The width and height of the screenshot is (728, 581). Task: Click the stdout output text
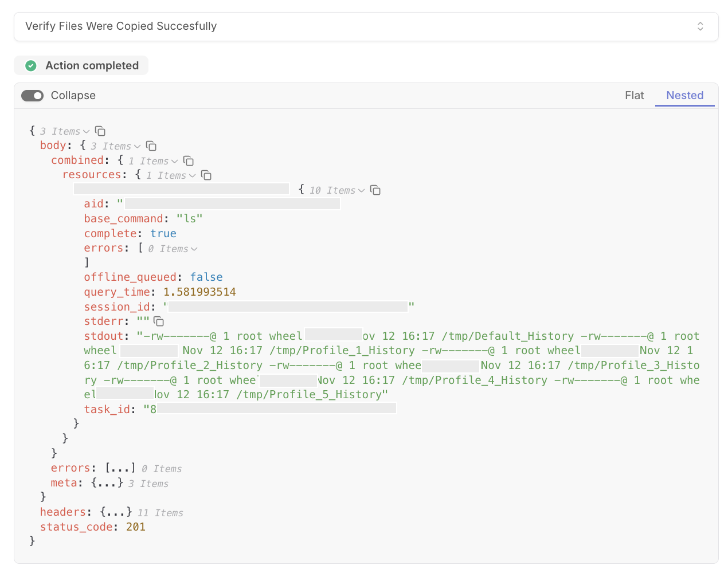coord(392,366)
